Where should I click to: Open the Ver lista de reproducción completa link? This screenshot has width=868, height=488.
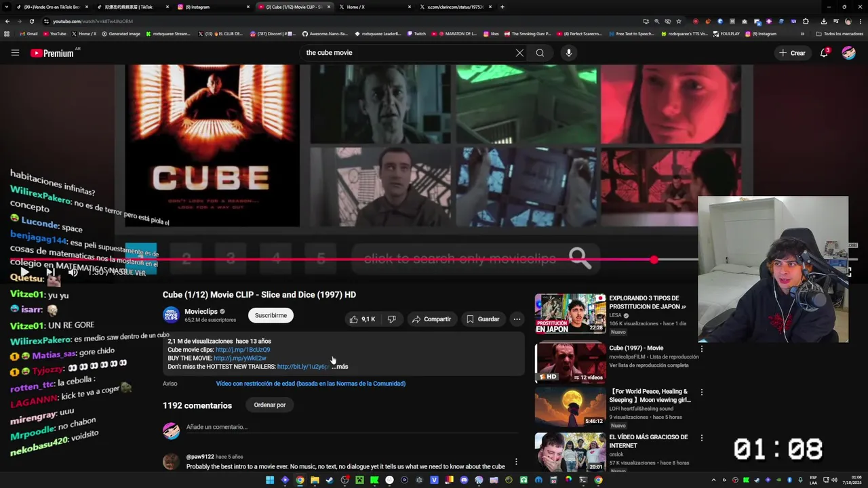[648, 365]
